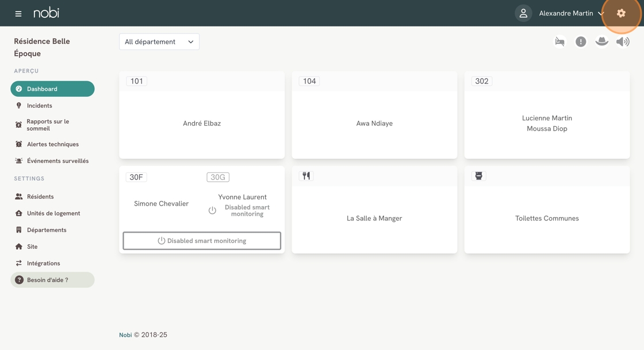644x350 pixels.
Task: Open Rapports sur le sommeil
Action: click(x=48, y=125)
